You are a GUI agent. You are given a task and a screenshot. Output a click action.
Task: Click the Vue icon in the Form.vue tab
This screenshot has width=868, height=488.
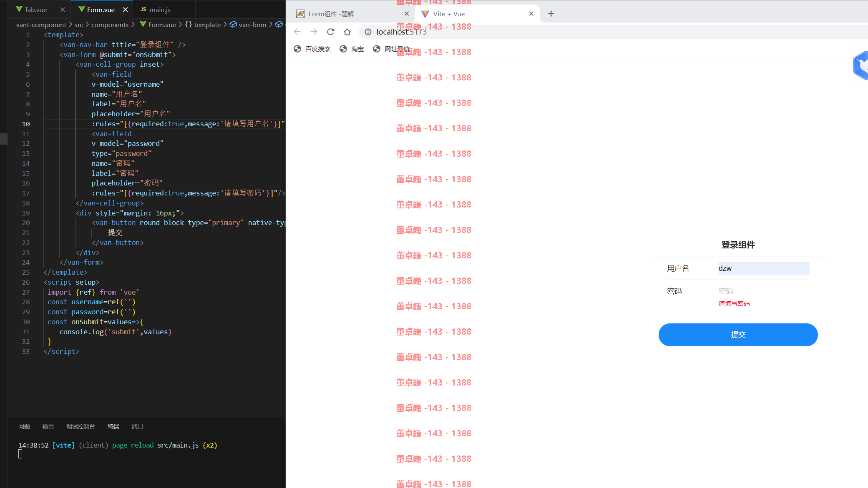click(x=82, y=9)
